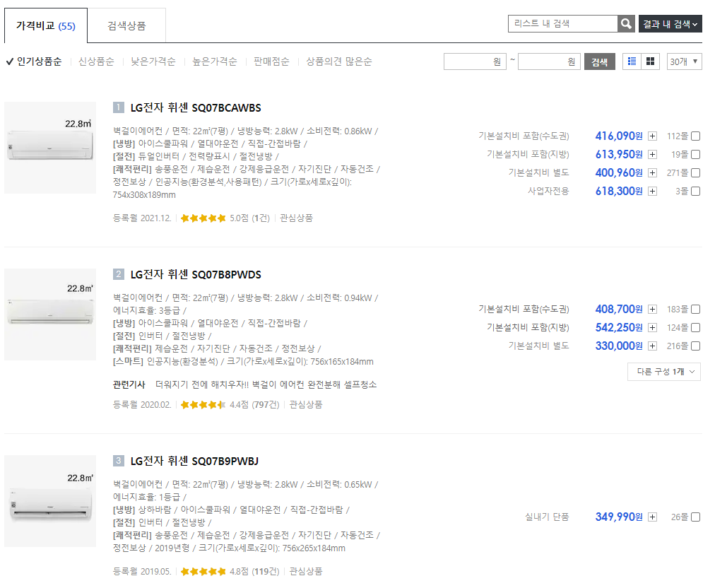Viewport: 715px width, 588px height.
Task: Check the 183몰 checkbox
Action: pyautogui.click(x=695, y=310)
